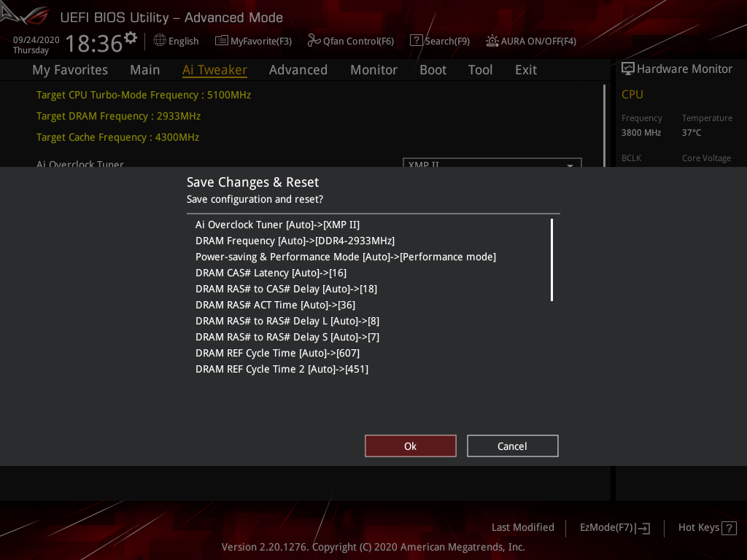
Task: Click the settings gear beside the clock
Action: (x=131, y=38)
